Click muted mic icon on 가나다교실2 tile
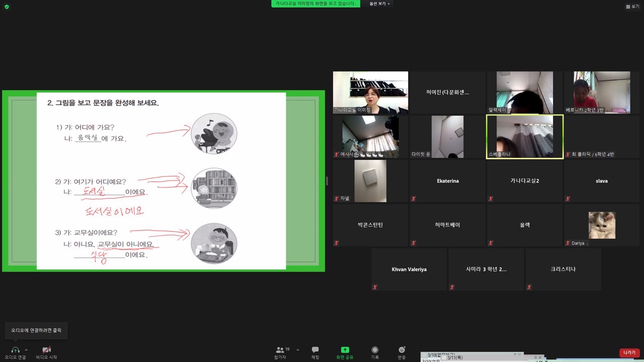 [491, 199]
